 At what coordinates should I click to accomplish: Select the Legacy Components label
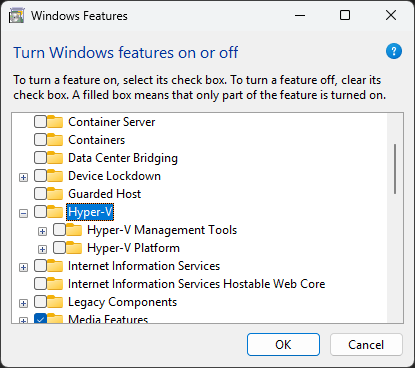(x=123, y=302)
